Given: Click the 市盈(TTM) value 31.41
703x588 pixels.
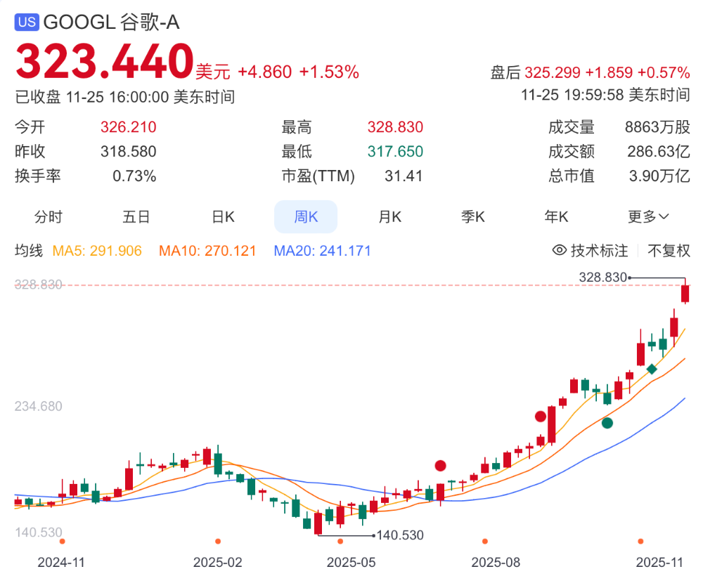Looking at the screenshot, I should [x=404, y=176].
